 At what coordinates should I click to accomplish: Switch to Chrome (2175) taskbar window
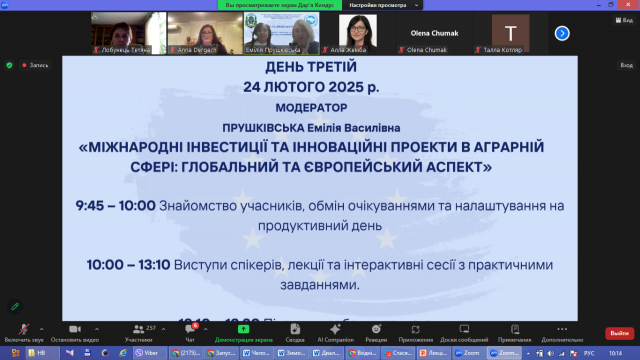pyautogui.click(x=186, y=353)
